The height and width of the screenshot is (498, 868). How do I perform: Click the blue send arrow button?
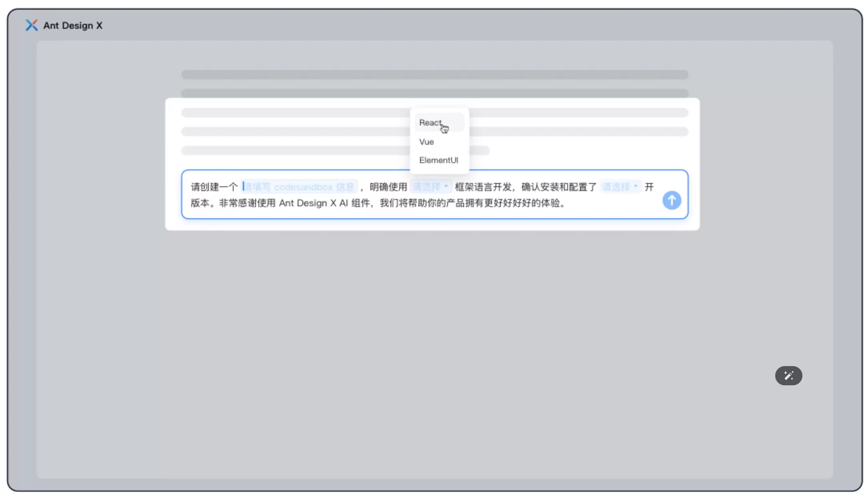672,200
